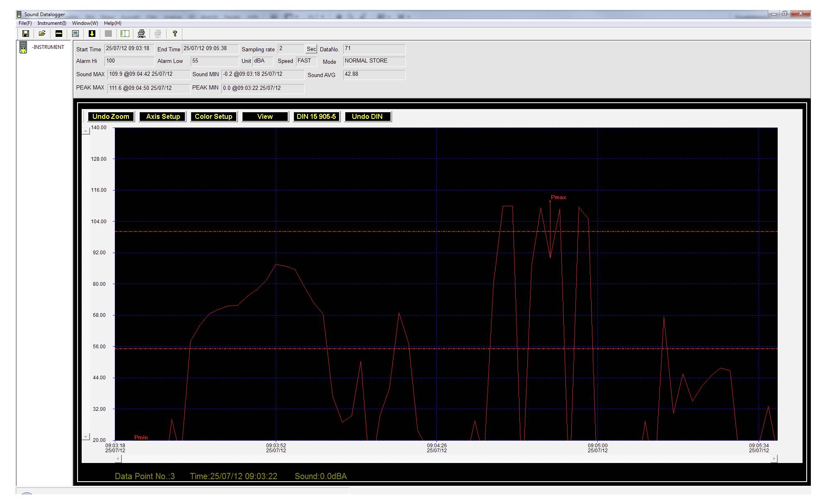This screenshot has width=827, height=504.
Task: Click the horizontal scrollbar right arrow
Action: pos(774,458)
